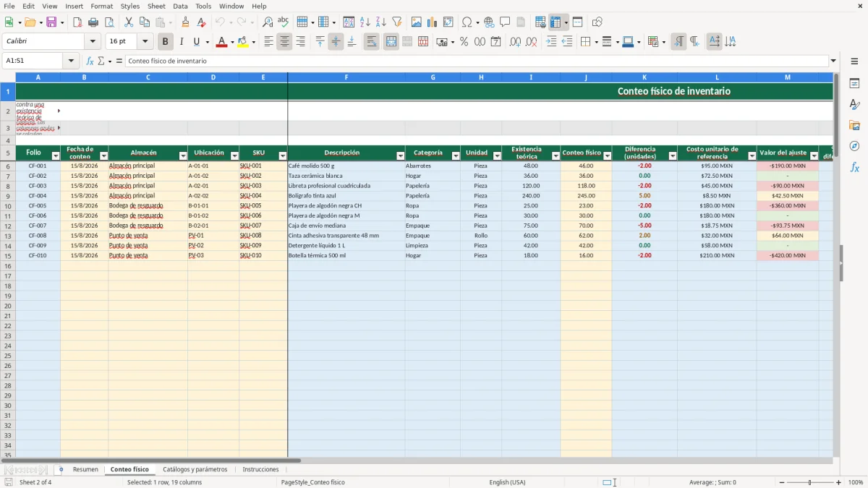Click Format as Percent icon
The height and width of the screenshot is (488, 868).
(x=464, y=42)
